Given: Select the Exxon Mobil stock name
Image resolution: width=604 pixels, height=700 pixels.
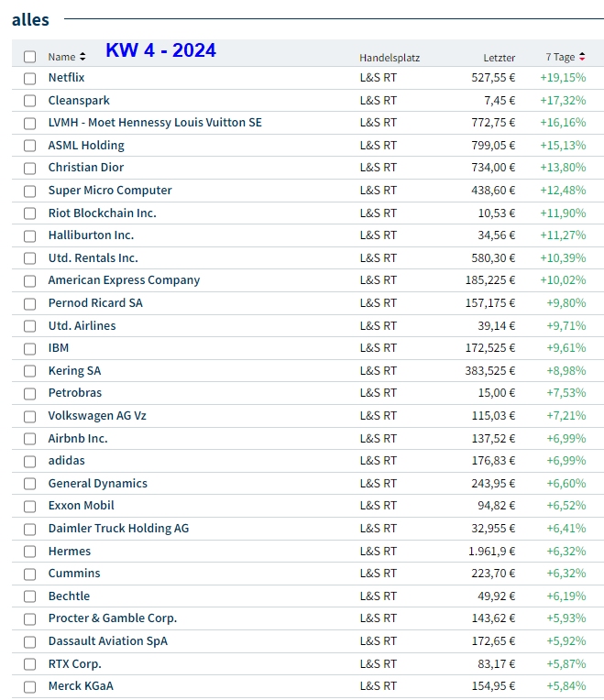Looking at the screenshot, I should click(x=82, y=506).
